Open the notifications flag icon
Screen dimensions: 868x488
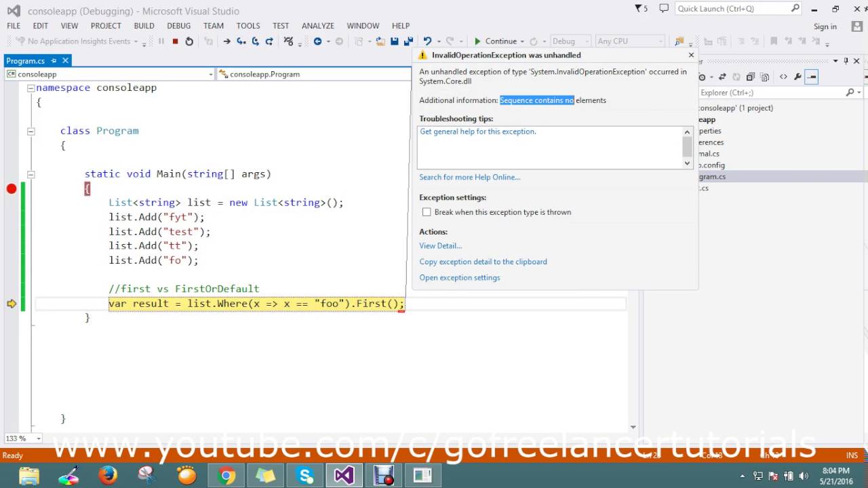(639, 9)
